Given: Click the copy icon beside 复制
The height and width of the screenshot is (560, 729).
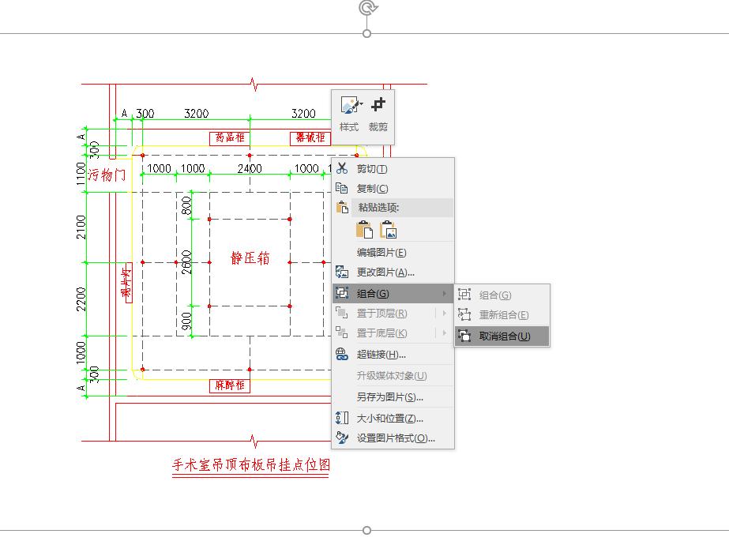Looking at the screenshot, I should tap(342, 189).
